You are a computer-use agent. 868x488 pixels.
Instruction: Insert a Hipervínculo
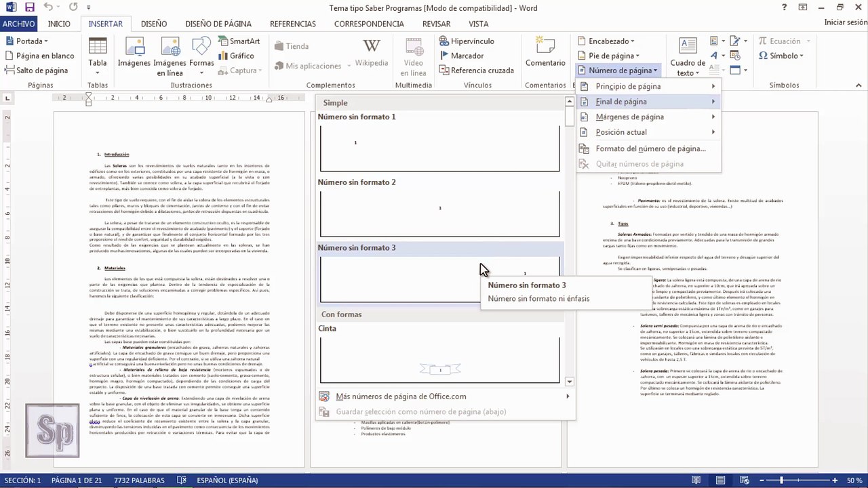coord(467,41)
